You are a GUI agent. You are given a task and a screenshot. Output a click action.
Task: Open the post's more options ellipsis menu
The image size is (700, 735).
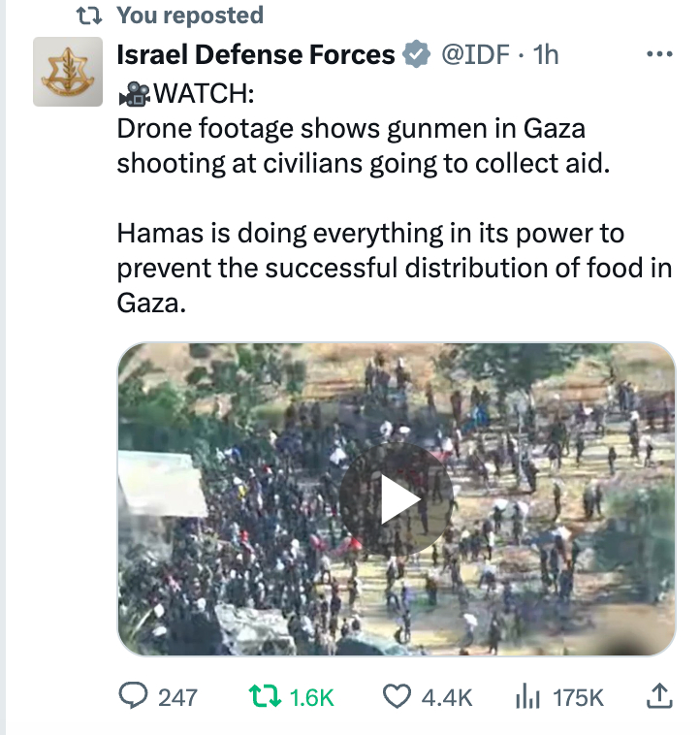click(659, 54)
